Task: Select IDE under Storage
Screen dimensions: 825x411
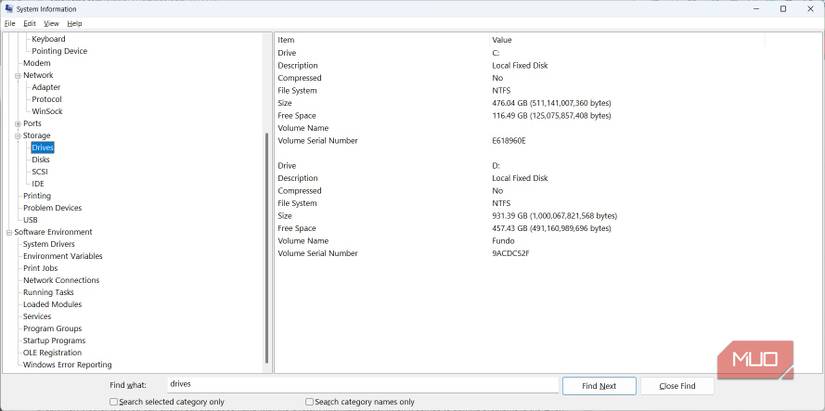Action: (x=38, y=184)
